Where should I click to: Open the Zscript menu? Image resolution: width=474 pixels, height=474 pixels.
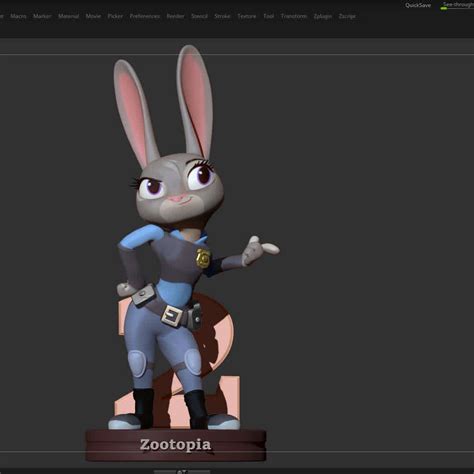point(347,16)
